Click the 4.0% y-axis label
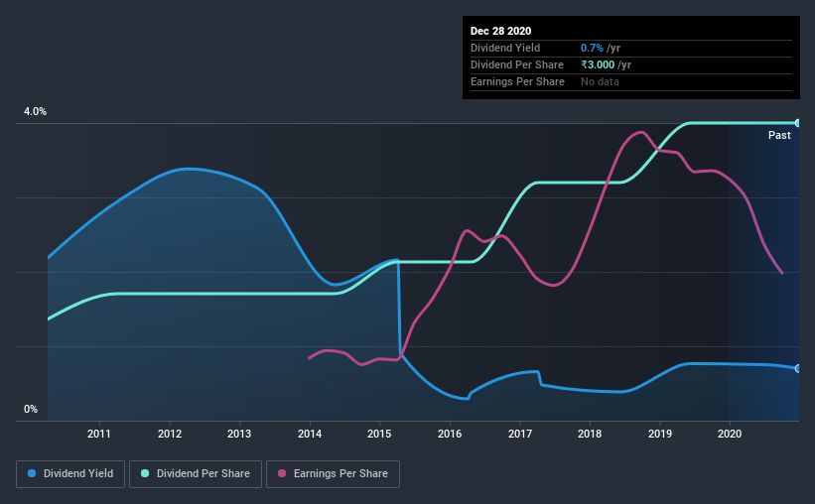815x504 pixels. pyautogui.click(x=35, y=112)
